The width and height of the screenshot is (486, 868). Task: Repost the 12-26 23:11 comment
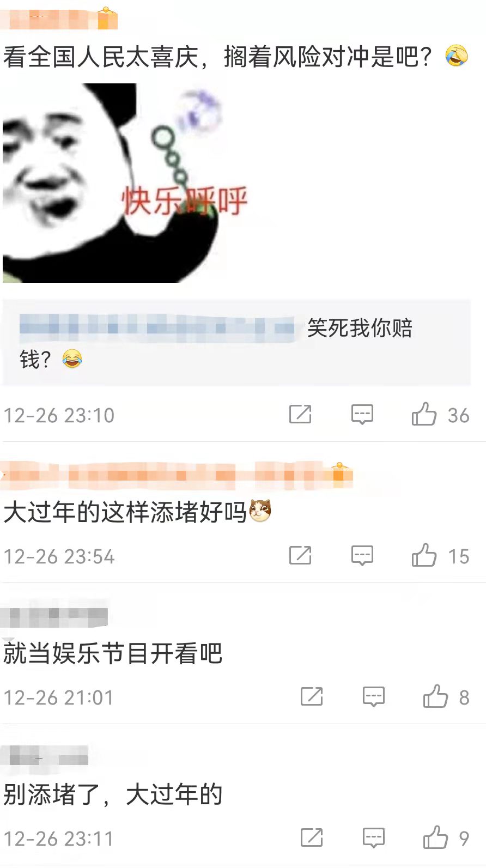click(x=312, y=837)
